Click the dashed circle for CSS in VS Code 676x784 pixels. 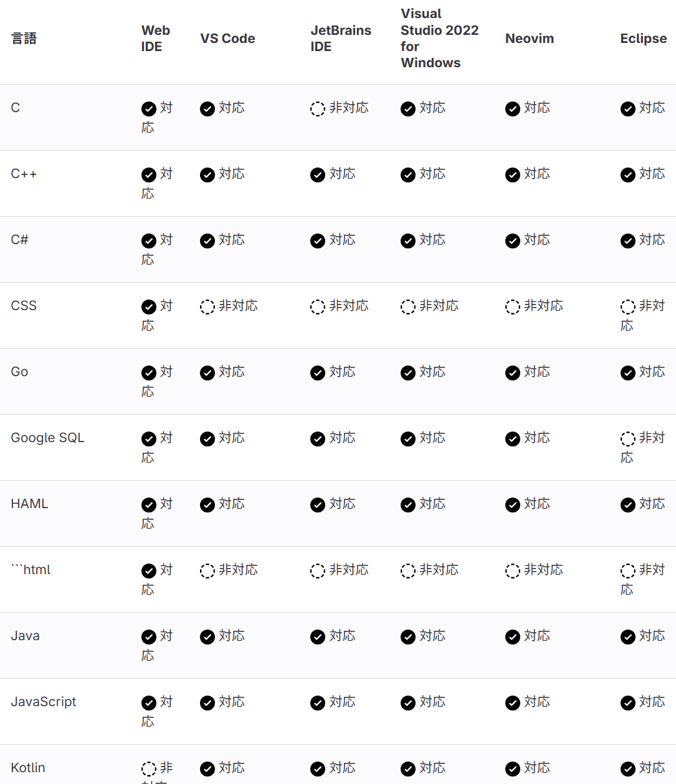click(207, 307)
